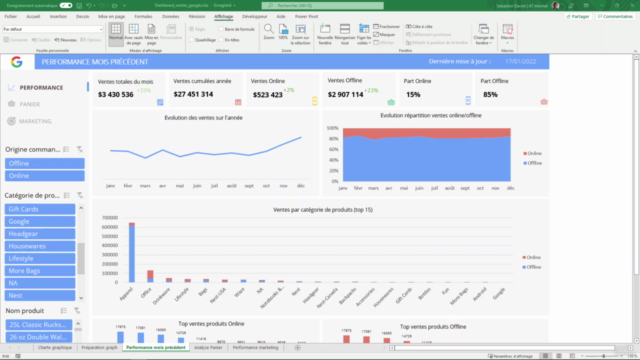Toggle the Offline slicer item

coord(45,163)
